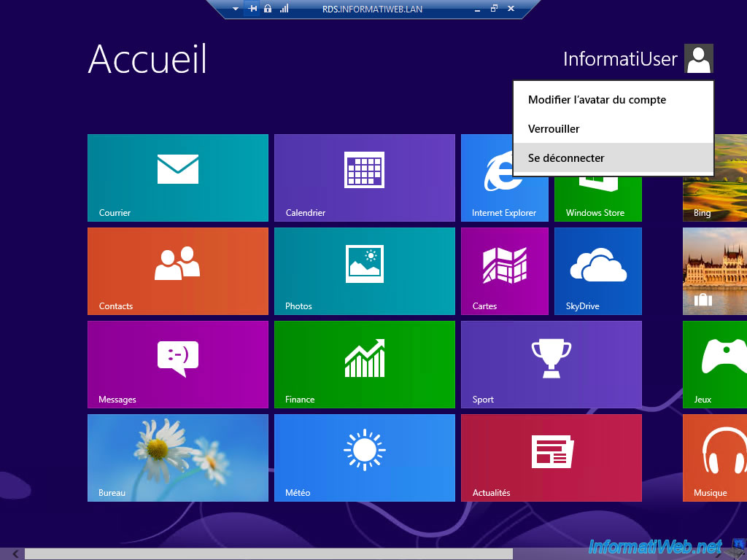Open the travel tile with suitcase icon
The height and width of the screenshot is (560, 747).
point(715,271)
